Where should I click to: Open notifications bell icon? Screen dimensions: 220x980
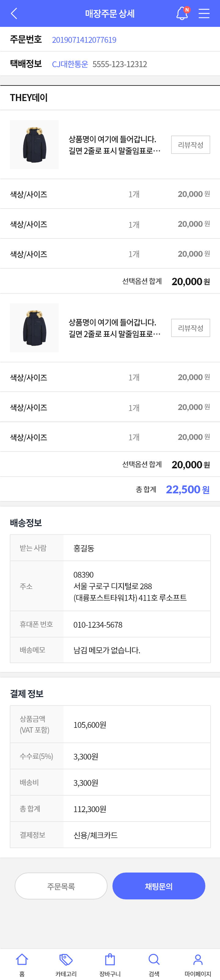tap(182, 13)
